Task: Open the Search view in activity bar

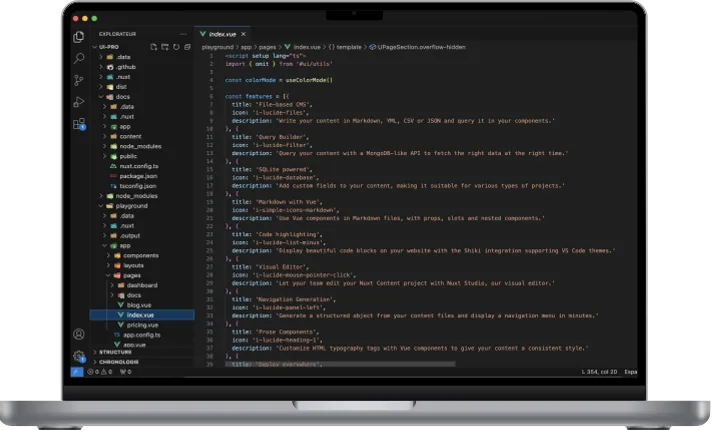Action: [x=79, y=58]
